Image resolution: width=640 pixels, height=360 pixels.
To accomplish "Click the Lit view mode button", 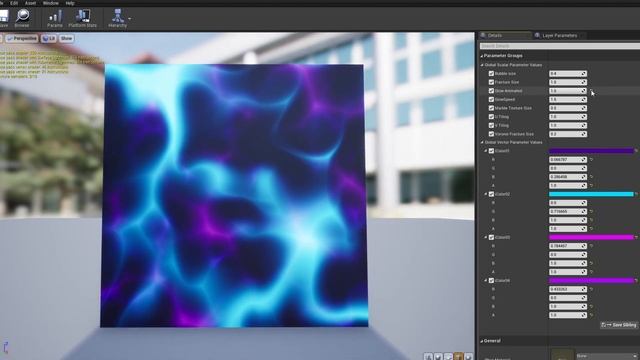I will pos(49,38).
